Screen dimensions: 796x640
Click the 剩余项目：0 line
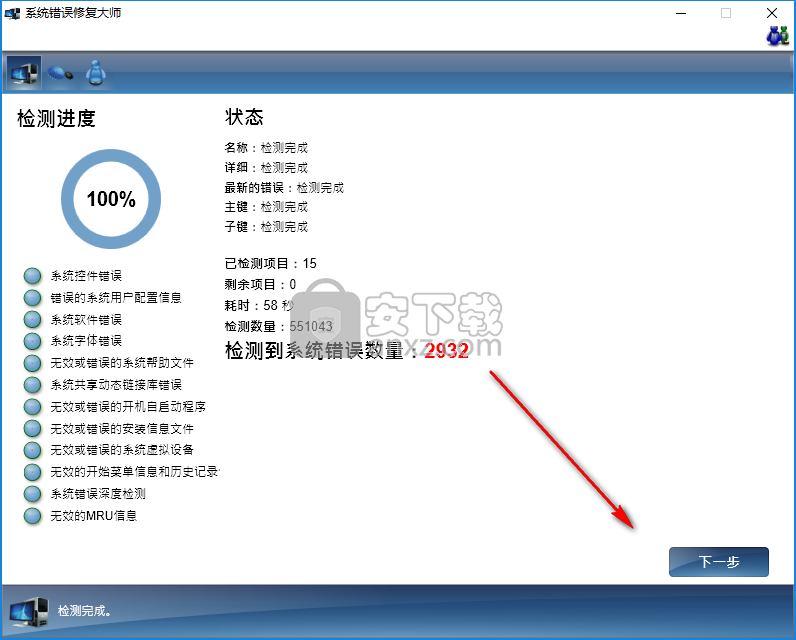click(x=260, y=284)
